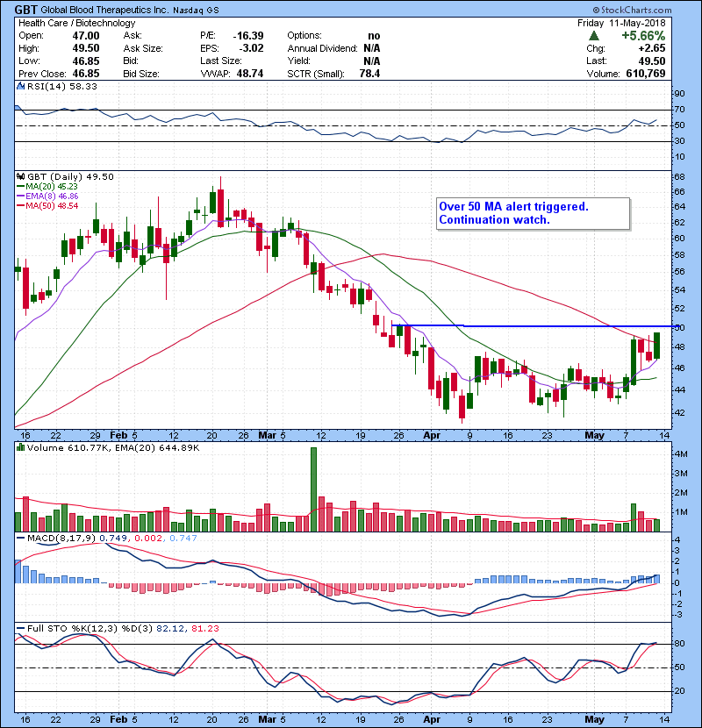The image size is (702, 728).
Task: Click the Nasdaq GS exchange label
Action: tap(196, 10)
